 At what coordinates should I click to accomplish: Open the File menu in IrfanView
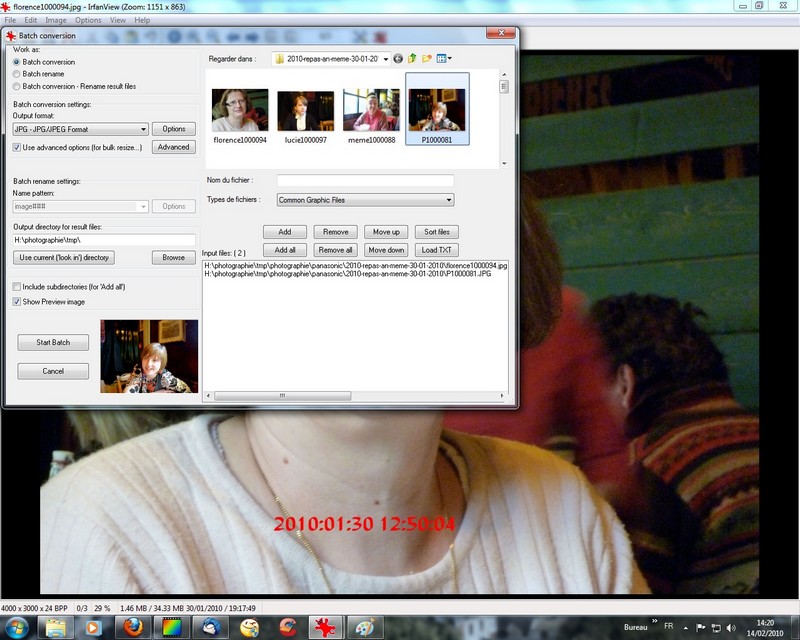tap(10, 20)
